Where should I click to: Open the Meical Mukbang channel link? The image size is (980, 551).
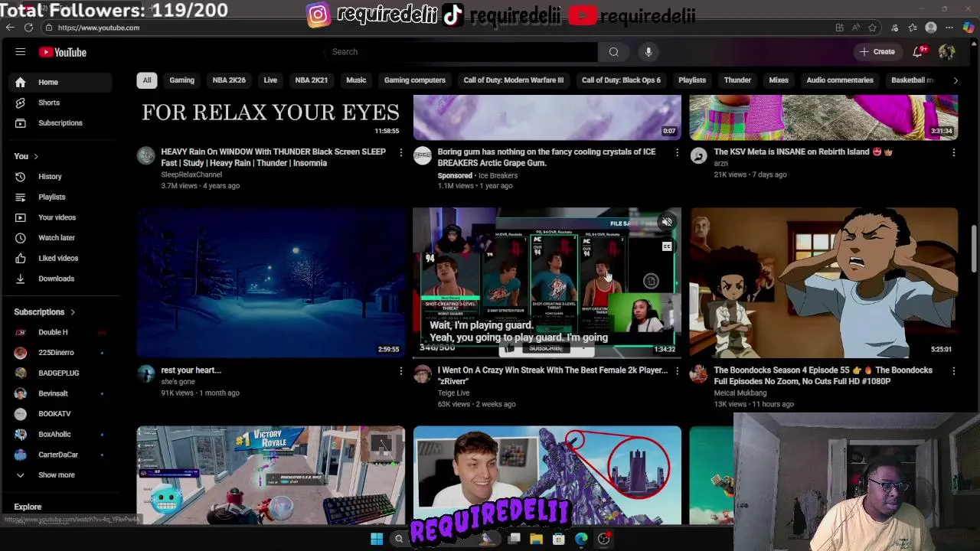point(740,393)
